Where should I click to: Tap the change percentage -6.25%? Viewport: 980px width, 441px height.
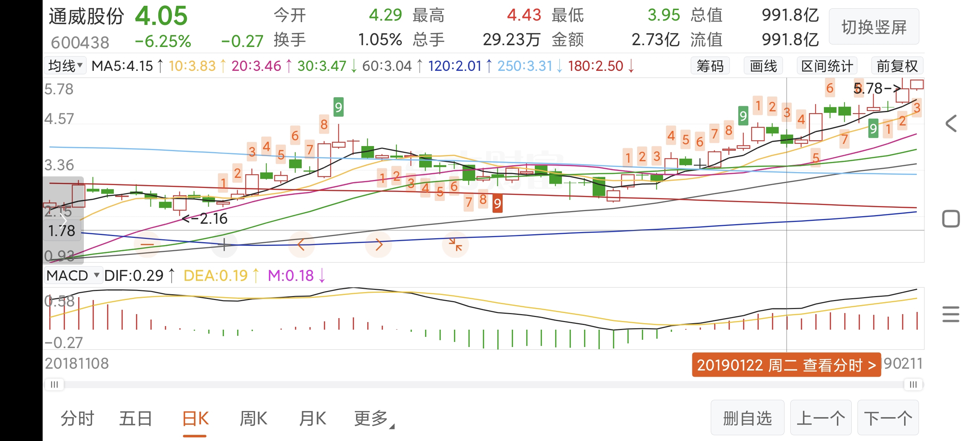[163, 41]
